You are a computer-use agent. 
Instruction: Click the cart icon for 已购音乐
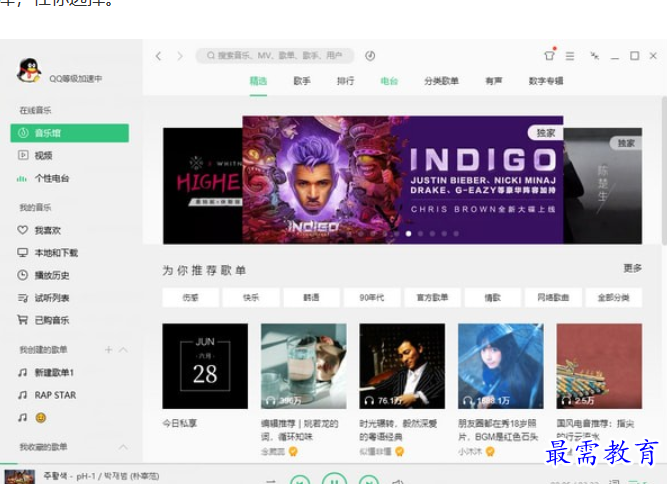coord(23,320)
